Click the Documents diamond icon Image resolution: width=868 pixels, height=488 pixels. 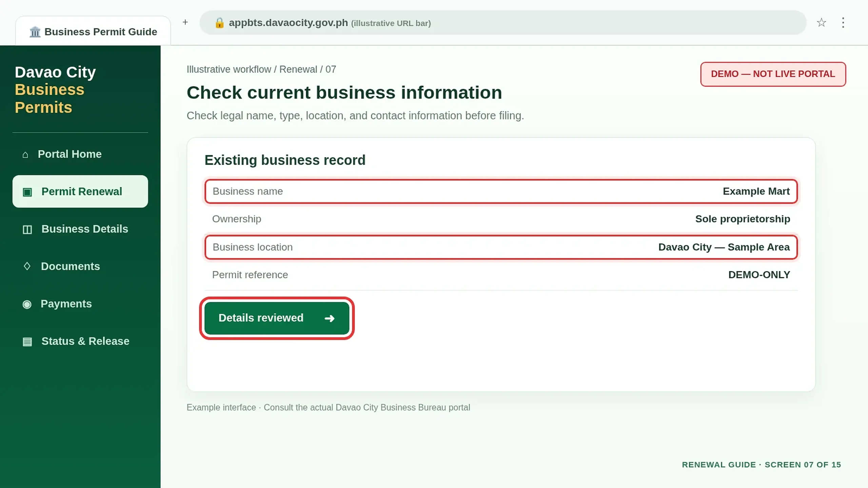point(27,266)
